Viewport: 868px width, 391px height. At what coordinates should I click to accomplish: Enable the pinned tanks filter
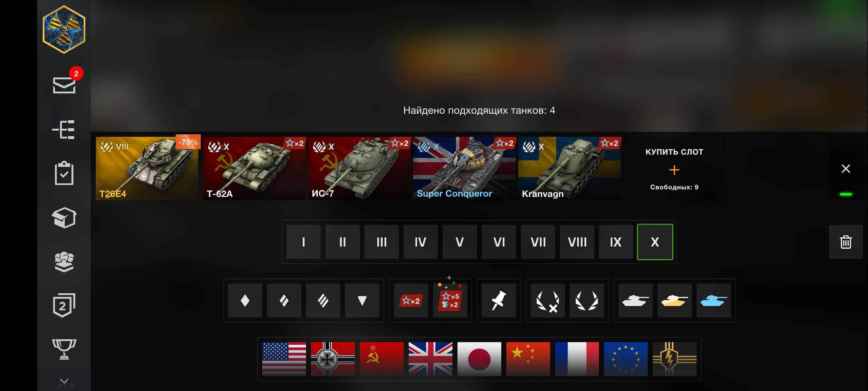point(499,300)
